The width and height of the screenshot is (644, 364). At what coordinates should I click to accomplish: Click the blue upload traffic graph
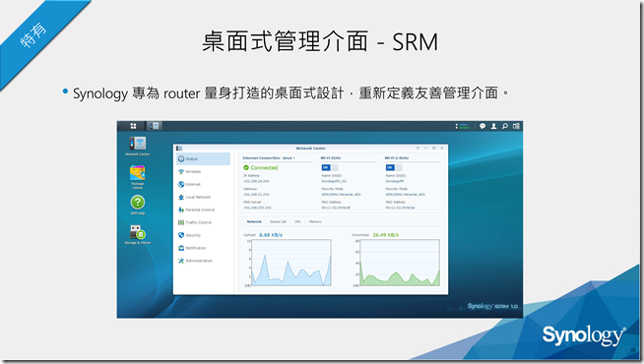pyautogui.click(x=291, y=263)
